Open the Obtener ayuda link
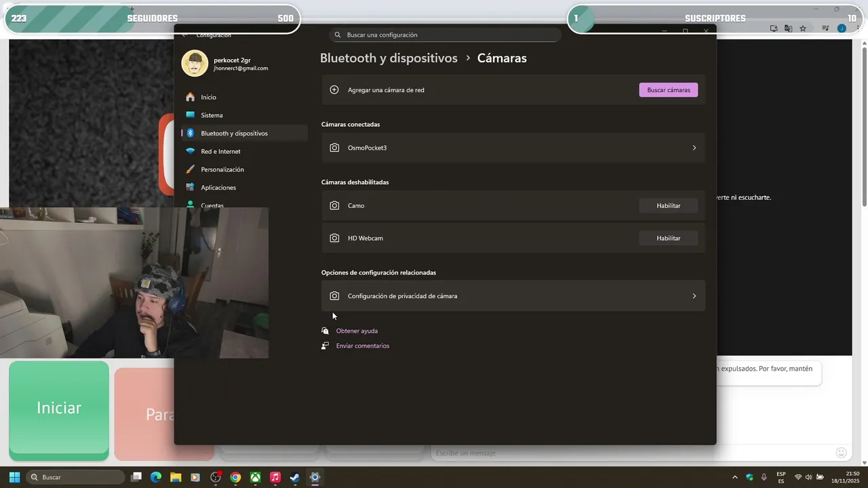The width and height of the screenshot is (868, 488). [x=357, y=331]
